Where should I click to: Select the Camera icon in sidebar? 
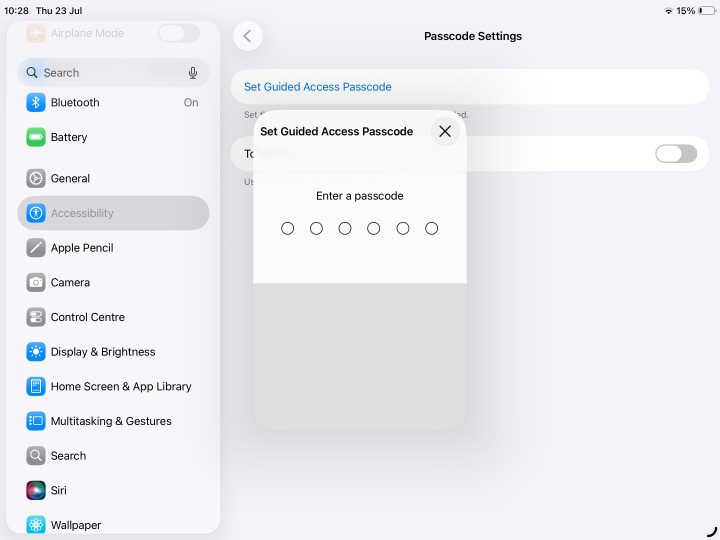(x=36, y=282)
